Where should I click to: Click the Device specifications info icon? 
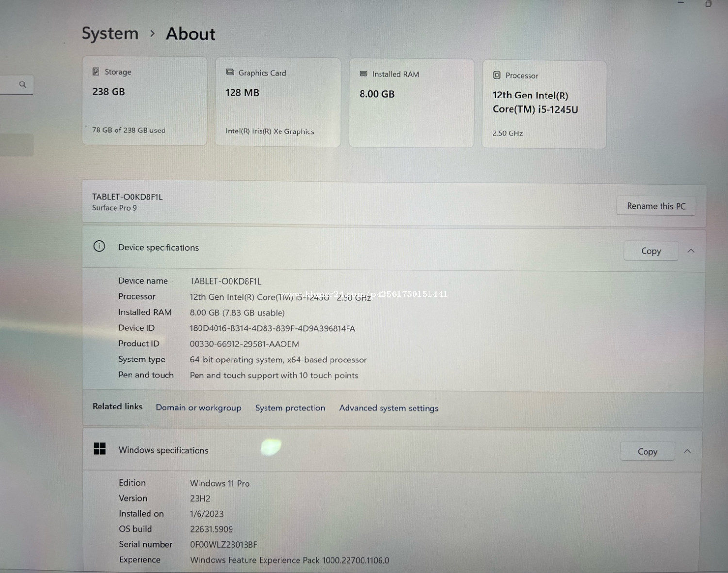click(x=99, y=246)
